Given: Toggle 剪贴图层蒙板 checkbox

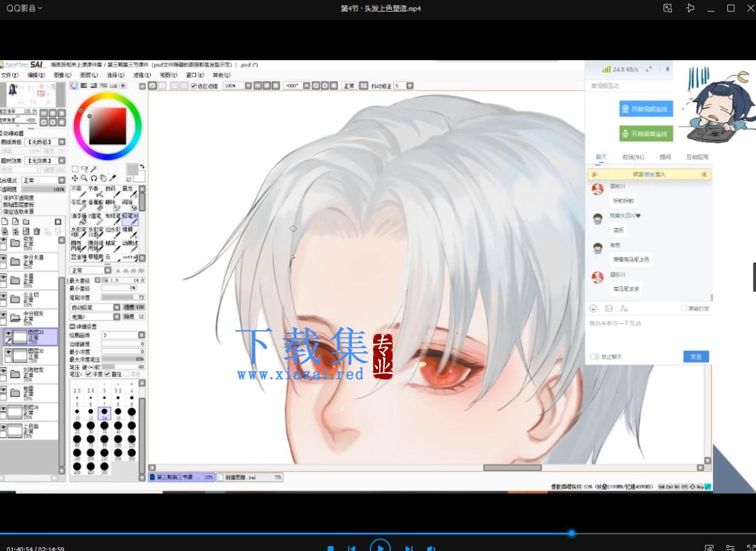Looking at the screenshot, I should click(x=2, y=204).
